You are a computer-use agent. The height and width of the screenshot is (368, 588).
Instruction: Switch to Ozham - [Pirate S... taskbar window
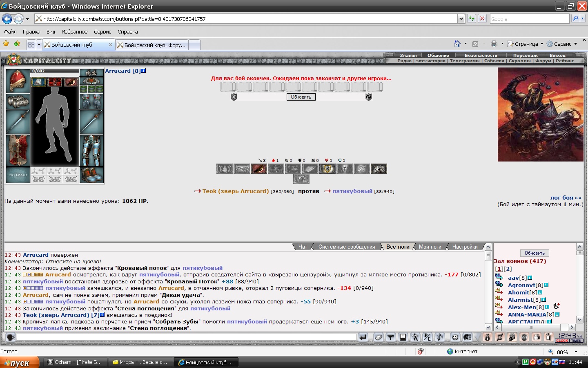tap(76, 362)
